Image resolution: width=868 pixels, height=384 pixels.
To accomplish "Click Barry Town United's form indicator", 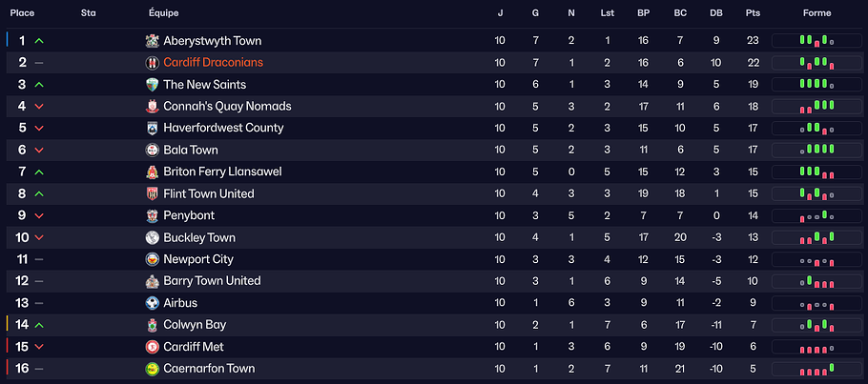I will (816, 281).
